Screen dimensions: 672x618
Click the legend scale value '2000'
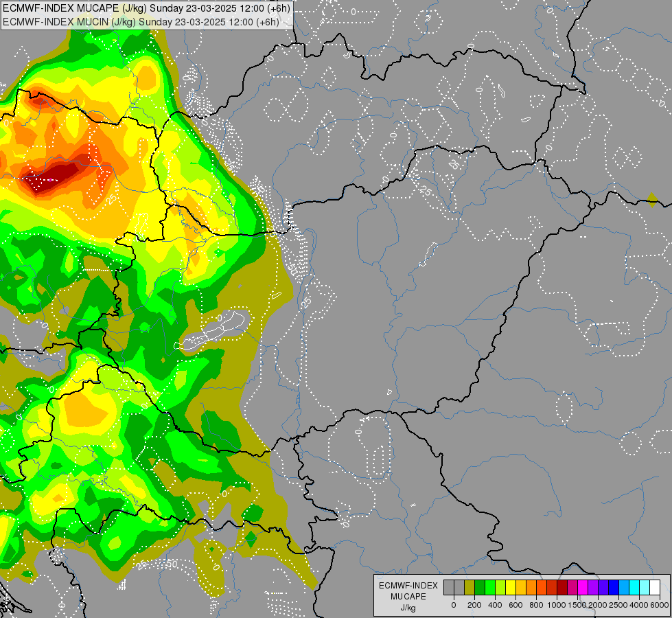pyautogui.click(x=598, y=605)
